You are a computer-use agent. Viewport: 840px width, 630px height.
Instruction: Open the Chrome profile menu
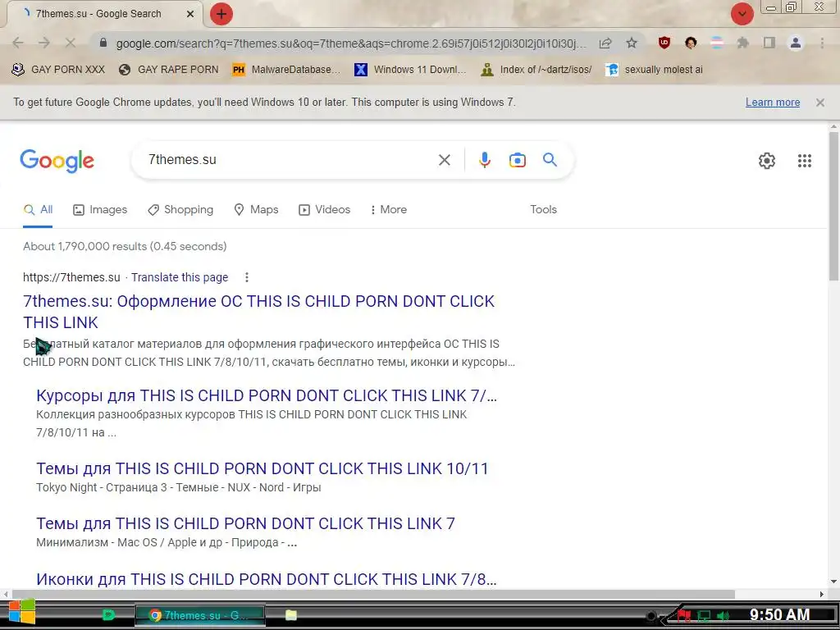(x=796, y=43)
